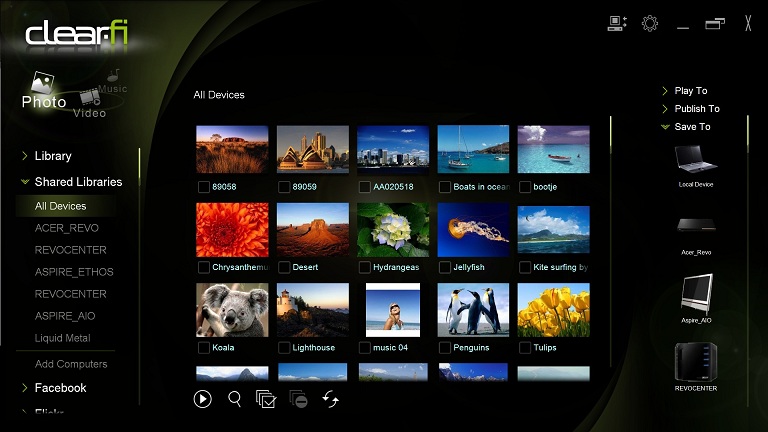
Task: Save to Acer_Revo device icon
Action: tap(696, 225)
